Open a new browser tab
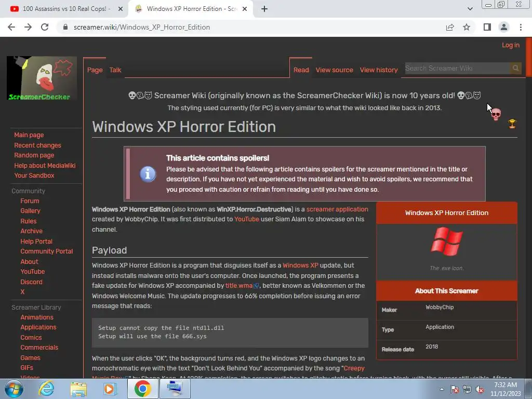This screenshot has height=399, width=532. click(x=264, y=9)
